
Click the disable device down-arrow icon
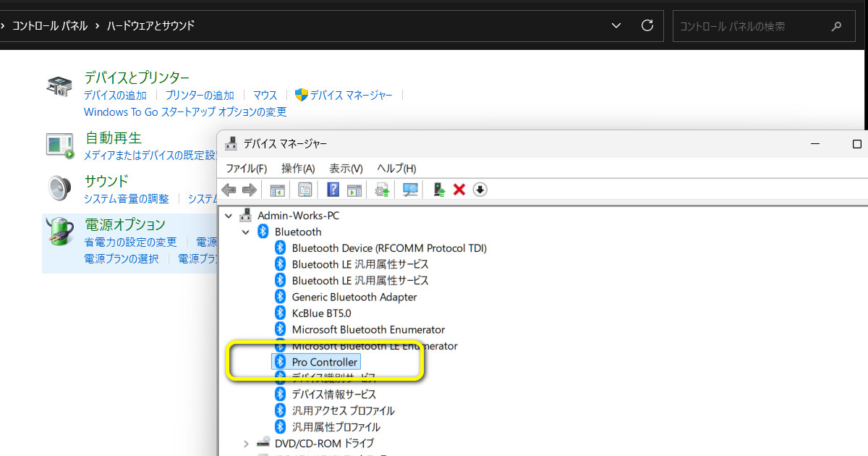480,190
